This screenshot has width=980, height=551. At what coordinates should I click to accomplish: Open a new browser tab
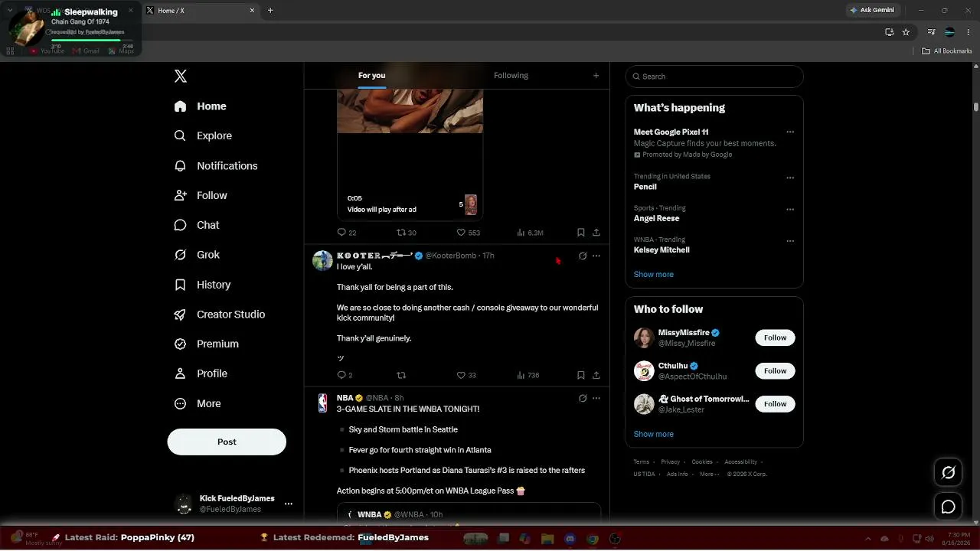(x=270, y=11)
